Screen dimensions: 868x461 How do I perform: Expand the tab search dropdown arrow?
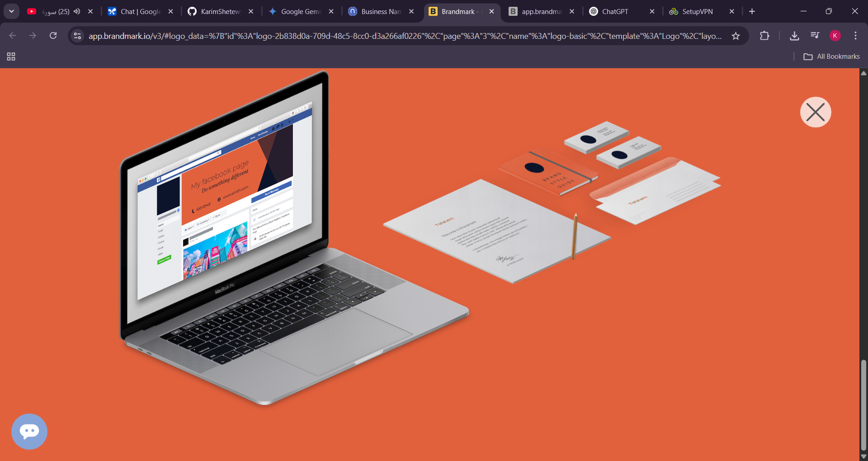click(11, 11)
